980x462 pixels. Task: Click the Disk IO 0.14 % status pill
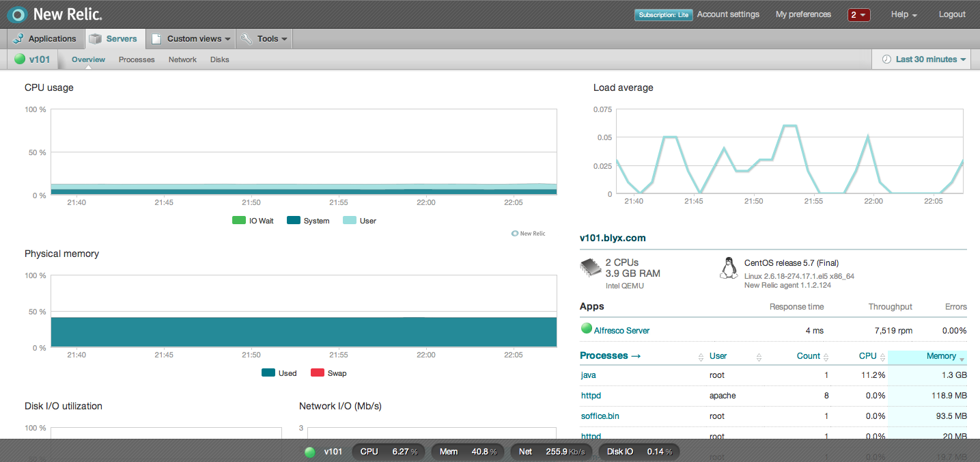click(x=639, y=452)
